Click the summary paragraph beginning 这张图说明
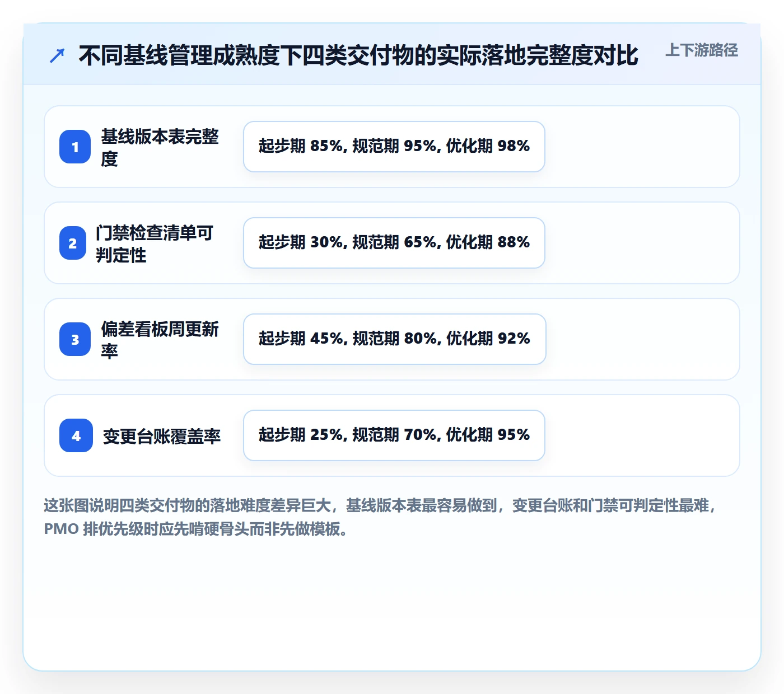This screenshot has width=784, height=694. point(381,517)
